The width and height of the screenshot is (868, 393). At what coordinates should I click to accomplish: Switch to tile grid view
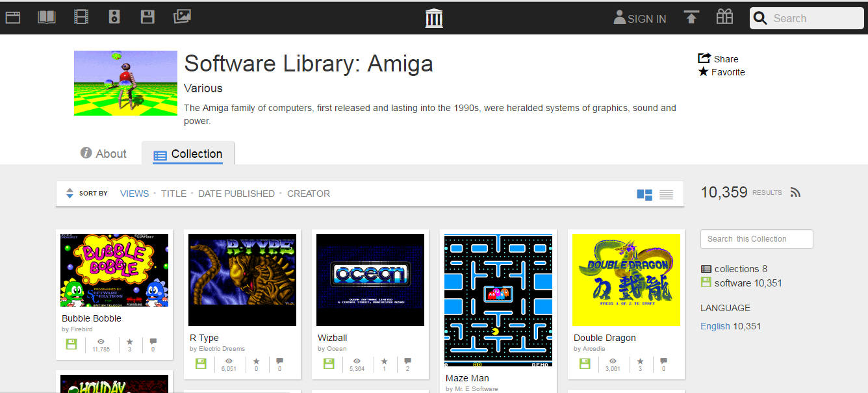[645, 194]
